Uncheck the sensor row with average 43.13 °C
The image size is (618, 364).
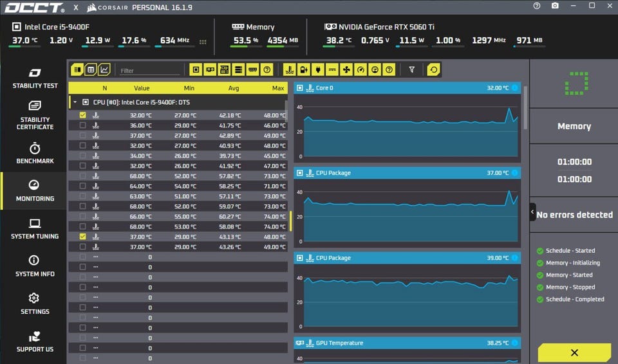(82, 237)
